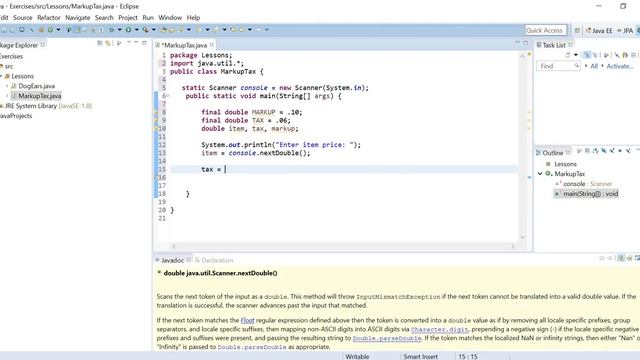Click the Debug bug icon in the toolbar

111,30
